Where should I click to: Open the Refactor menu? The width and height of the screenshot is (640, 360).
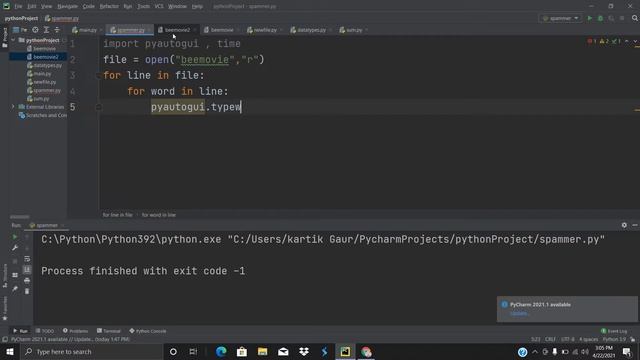(109, 7)
